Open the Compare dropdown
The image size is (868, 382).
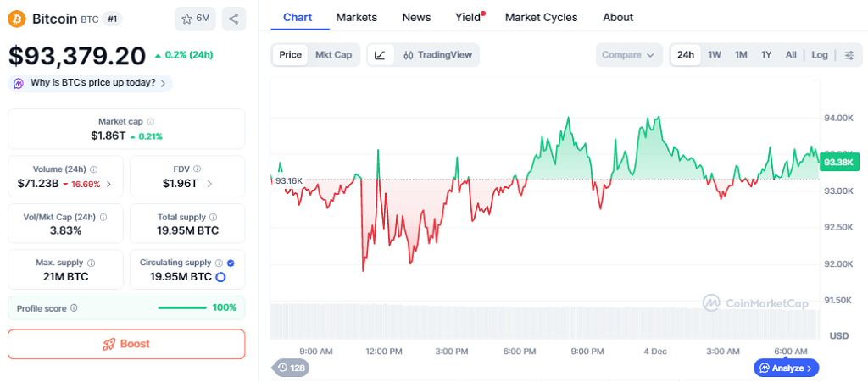click(x=629, y=55)
